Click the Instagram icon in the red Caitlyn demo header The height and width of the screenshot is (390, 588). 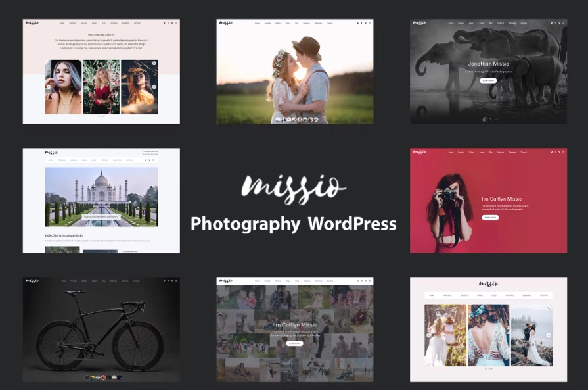tap(563, 151)
